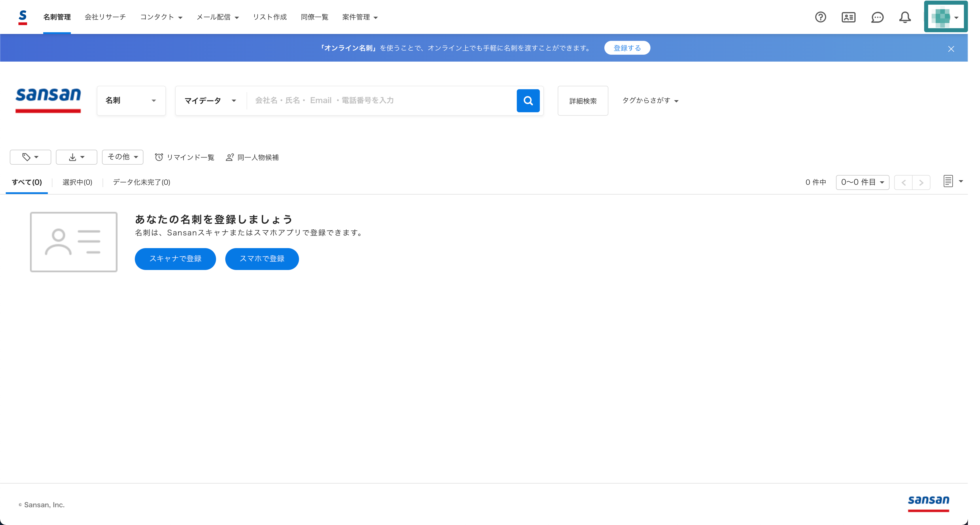Screen dimensions: 980x525
Task: Open the chat message icon
Action: point(877,17)
